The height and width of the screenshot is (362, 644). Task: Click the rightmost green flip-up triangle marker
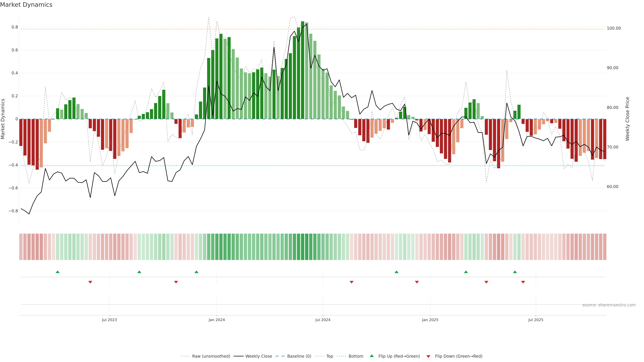(515, 272)
